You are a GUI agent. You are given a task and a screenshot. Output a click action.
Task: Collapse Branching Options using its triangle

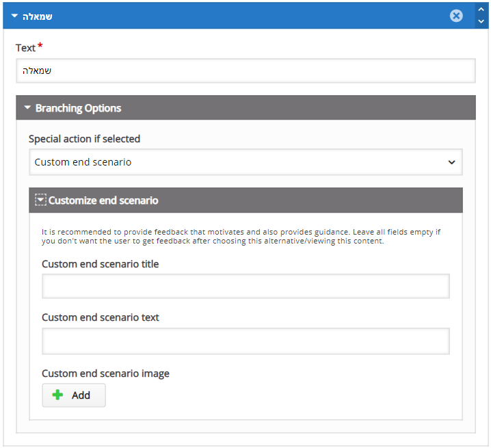(x=27, y=107)
